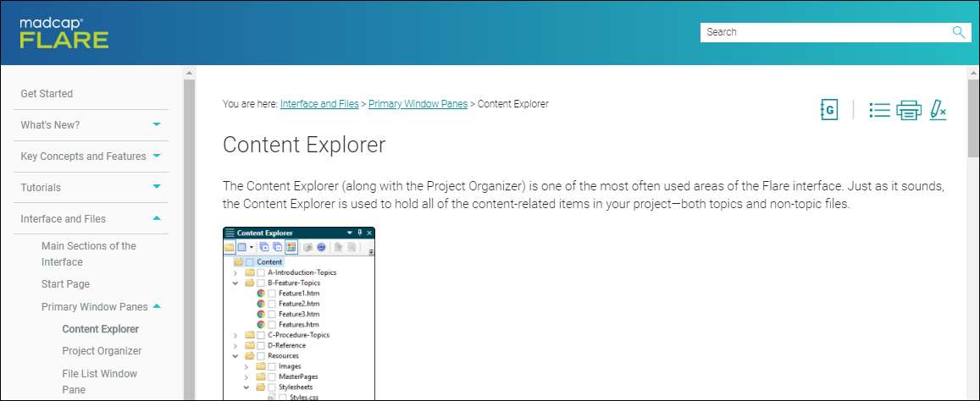Click the magnifying glass search icon

coord(958,32)
